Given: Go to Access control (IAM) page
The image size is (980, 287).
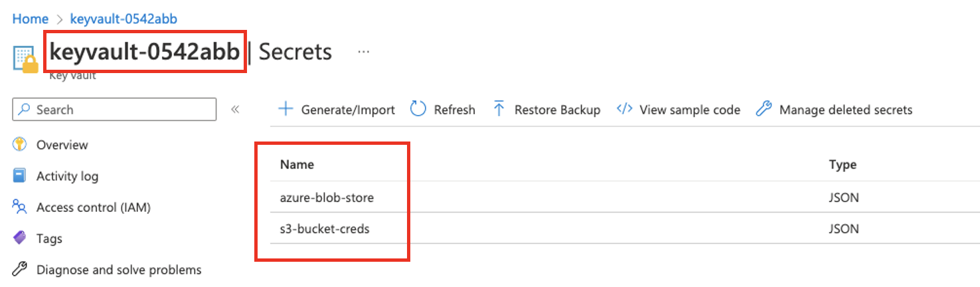Looking at the screenshot, I should (x=94, y=207).
